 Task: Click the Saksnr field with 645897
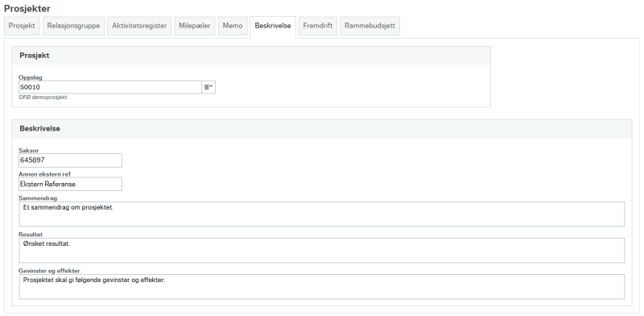pos(70,160)
